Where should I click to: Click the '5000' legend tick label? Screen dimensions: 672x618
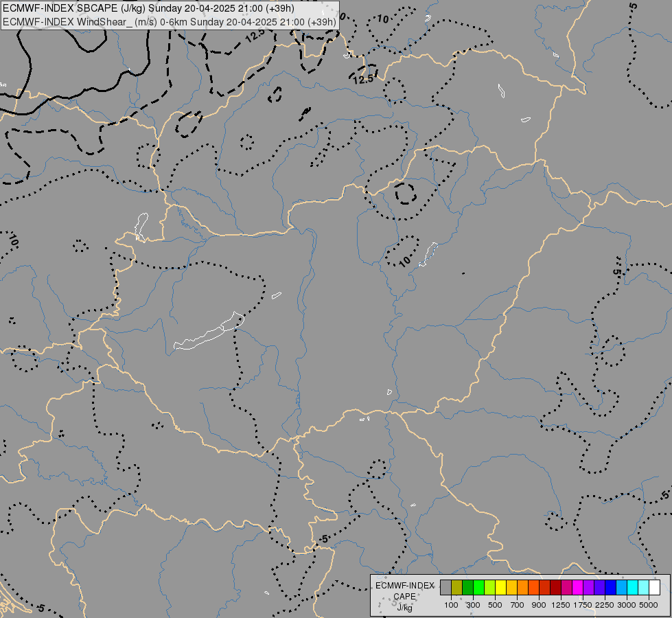tap(649, 605)
